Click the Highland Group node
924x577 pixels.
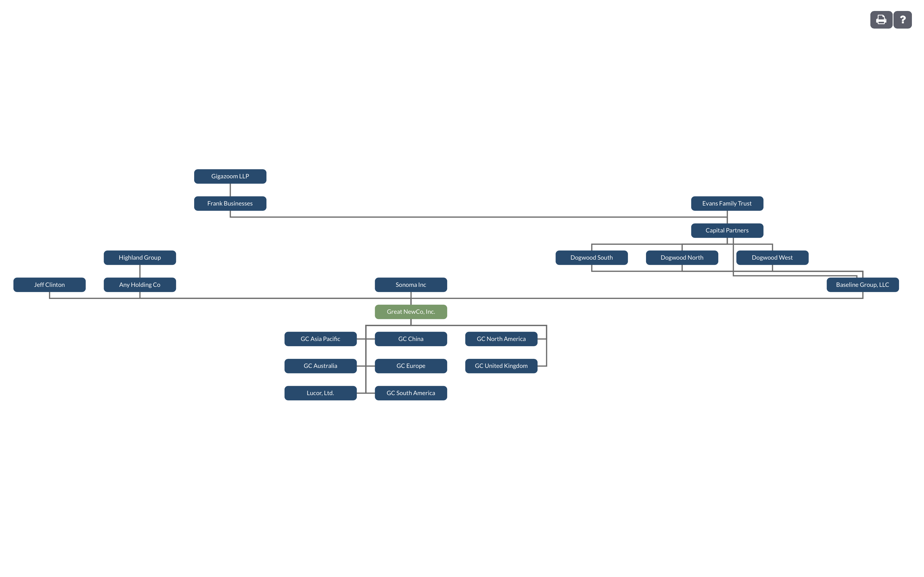tap(139, 257)
